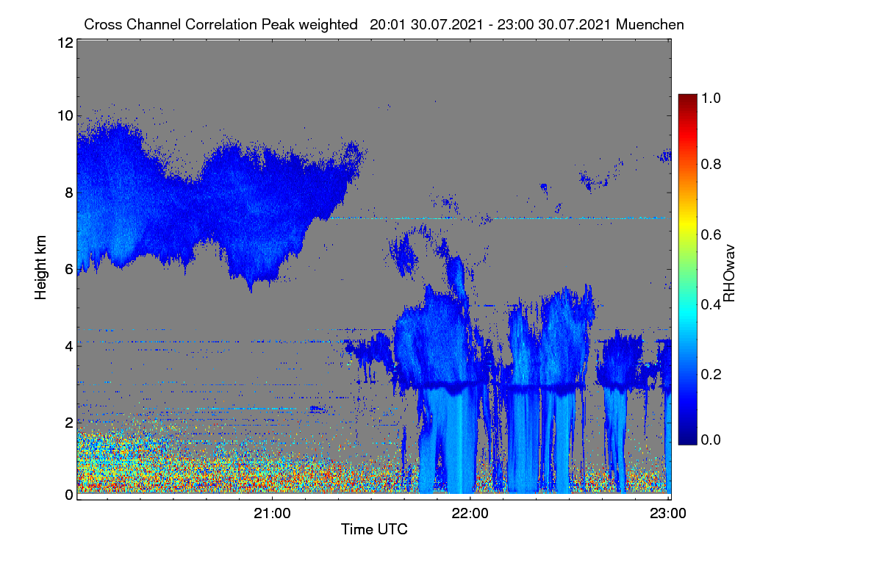Click the 'Height km' y-axis label
Image resolution: width=882 pixels, height=588 pixels.
point(41,268)
